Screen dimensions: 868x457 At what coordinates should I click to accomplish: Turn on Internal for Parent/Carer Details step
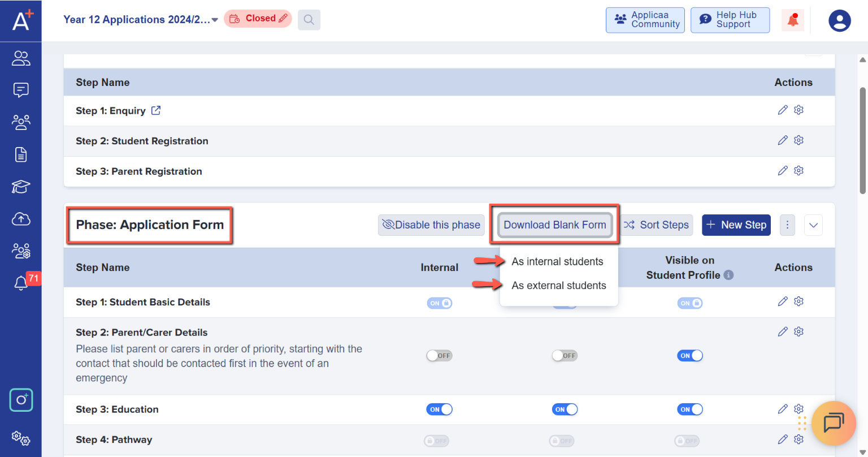(x=439, y=356)
